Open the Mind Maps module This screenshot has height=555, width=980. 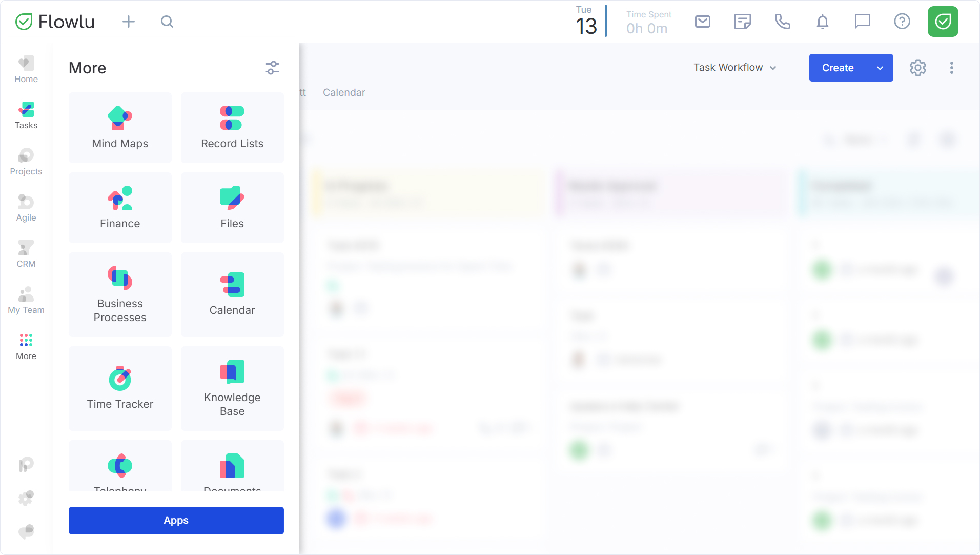pyautogui.click(x=120, y=128)
